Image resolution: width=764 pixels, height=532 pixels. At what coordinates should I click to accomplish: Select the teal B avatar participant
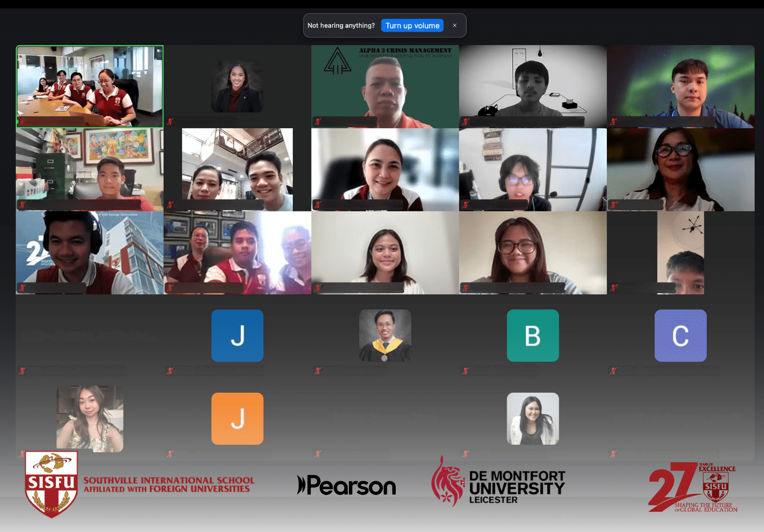click(x=532, y=335)
